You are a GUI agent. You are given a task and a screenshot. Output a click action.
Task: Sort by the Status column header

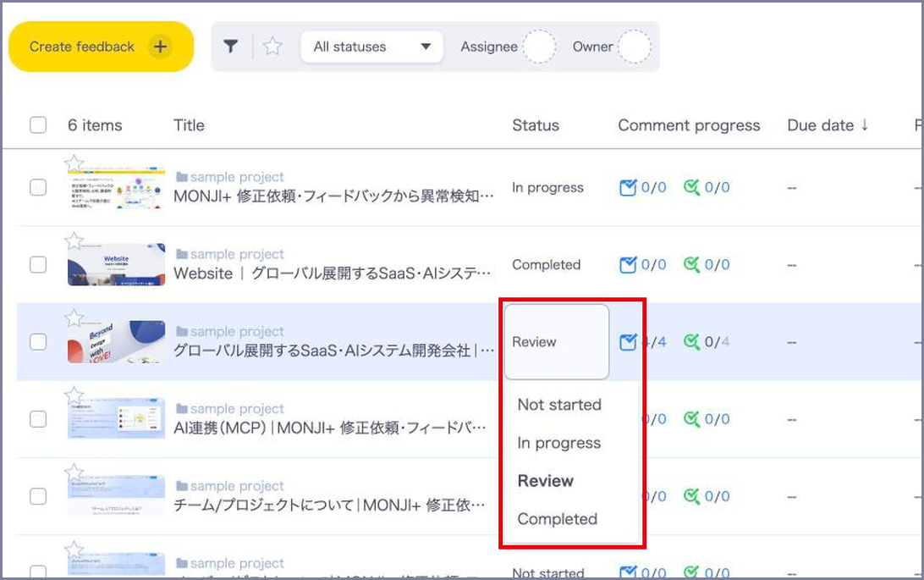(x=535, y=125)
